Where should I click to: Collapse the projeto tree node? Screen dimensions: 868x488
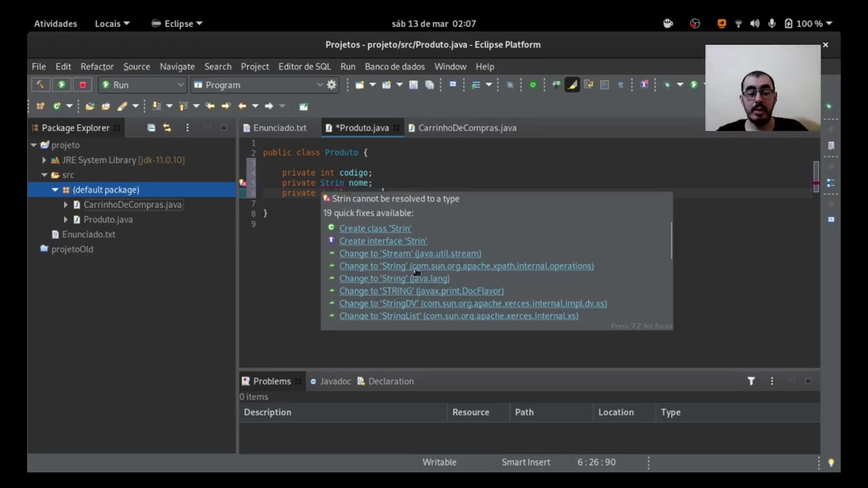[33, 145]
